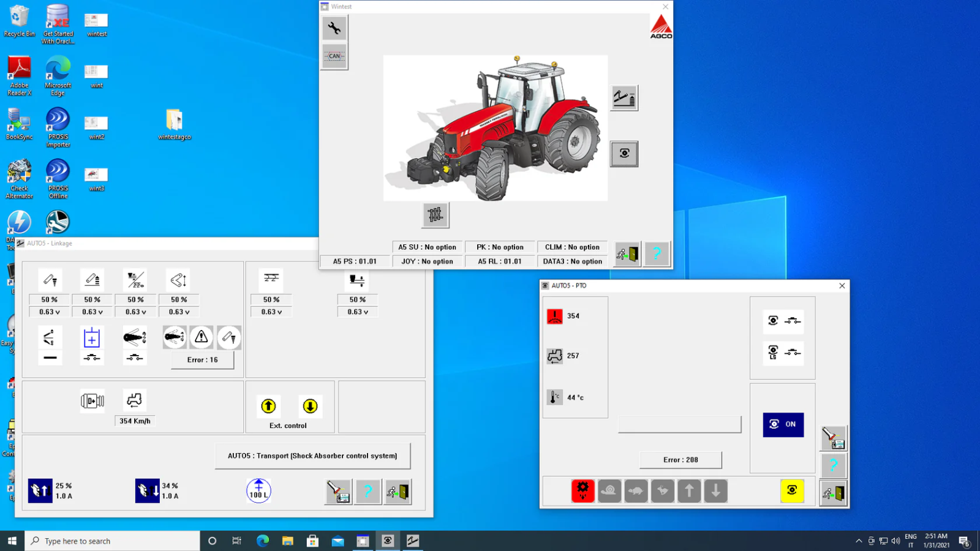This screenshot has width=980, height=551.
Task: Click the CAN bus diagnostics button
Action: point(334,56)
